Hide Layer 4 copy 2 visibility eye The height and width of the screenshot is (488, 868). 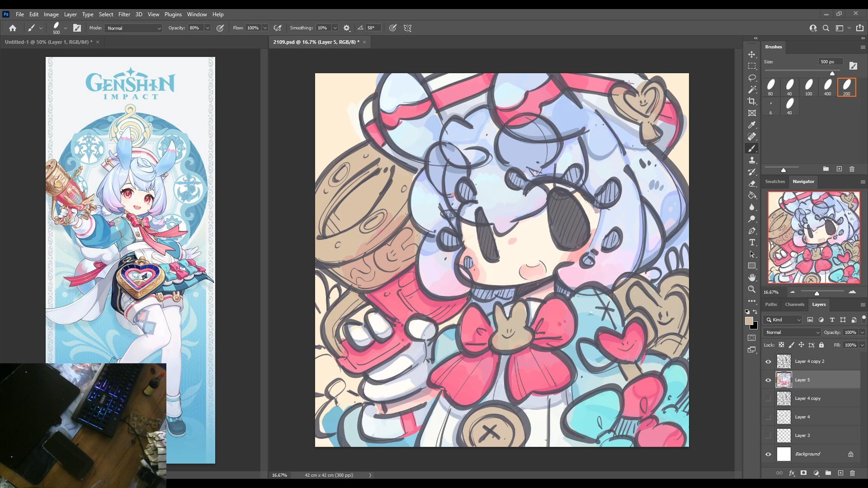768,361
